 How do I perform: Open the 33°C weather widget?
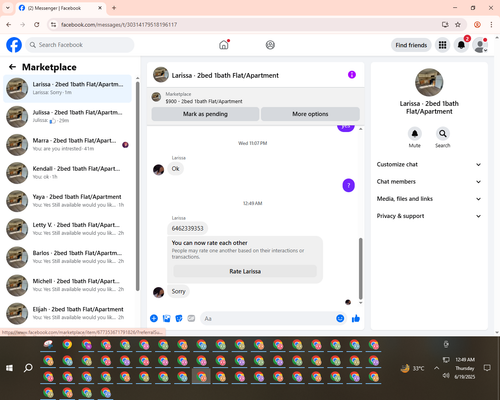click(413, 368)
